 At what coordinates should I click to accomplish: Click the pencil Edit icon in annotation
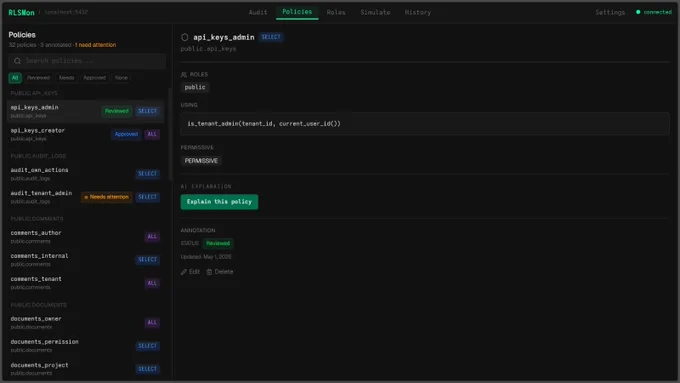(x=184, y=272)
